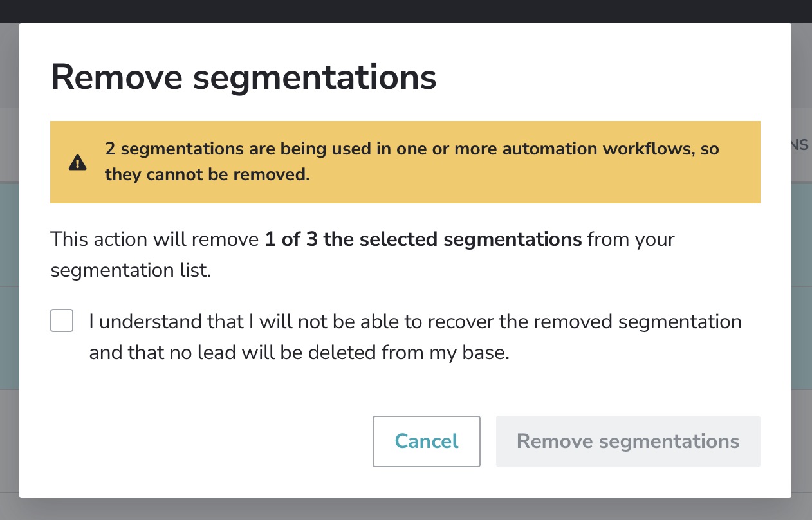Click the 'Remove segmentations' dialog title

243,77
